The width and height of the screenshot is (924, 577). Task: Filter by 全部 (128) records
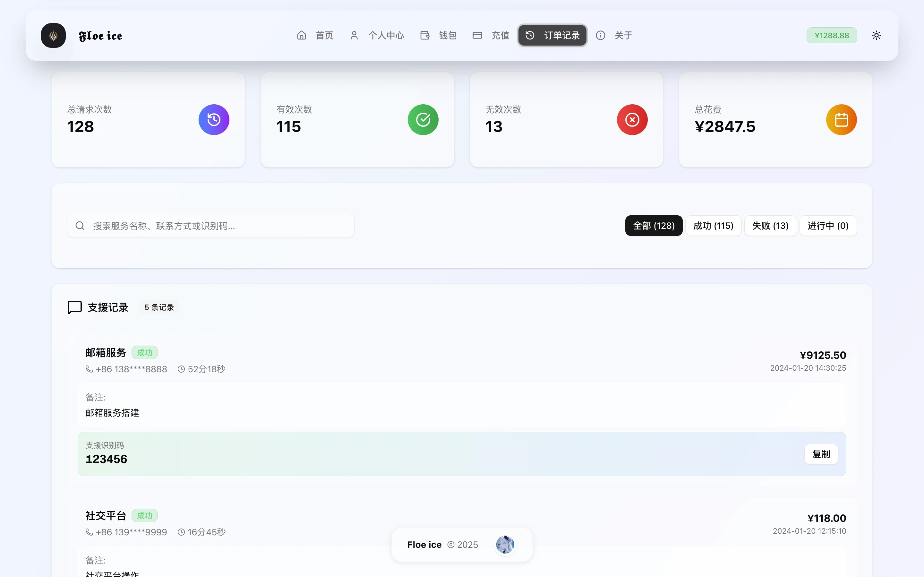click(654, 226)
